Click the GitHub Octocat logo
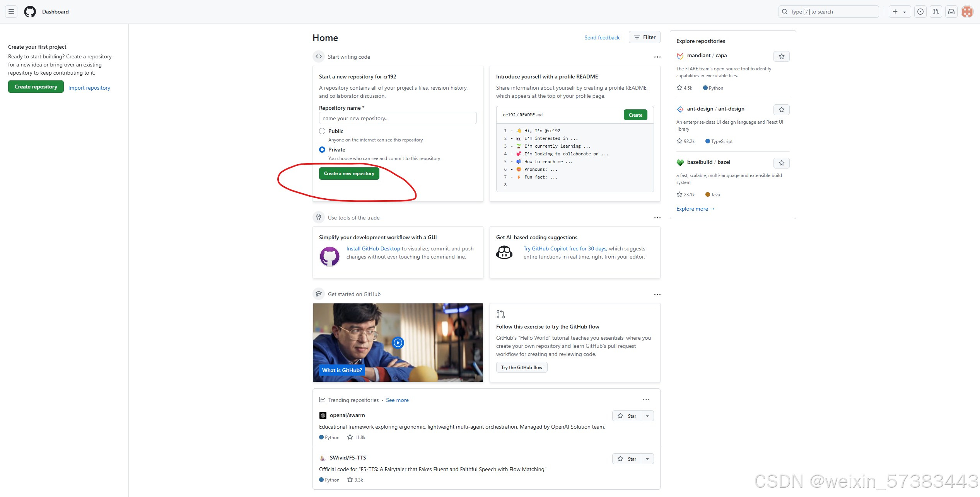Screen dimensions: 980x497 click(x=30, y=12)
